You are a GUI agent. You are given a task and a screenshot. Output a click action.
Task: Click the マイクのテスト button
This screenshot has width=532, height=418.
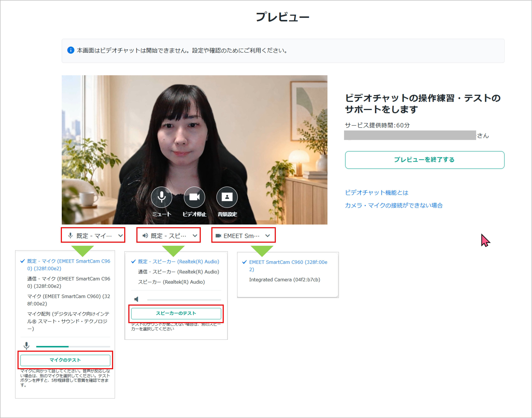[65, 360]
